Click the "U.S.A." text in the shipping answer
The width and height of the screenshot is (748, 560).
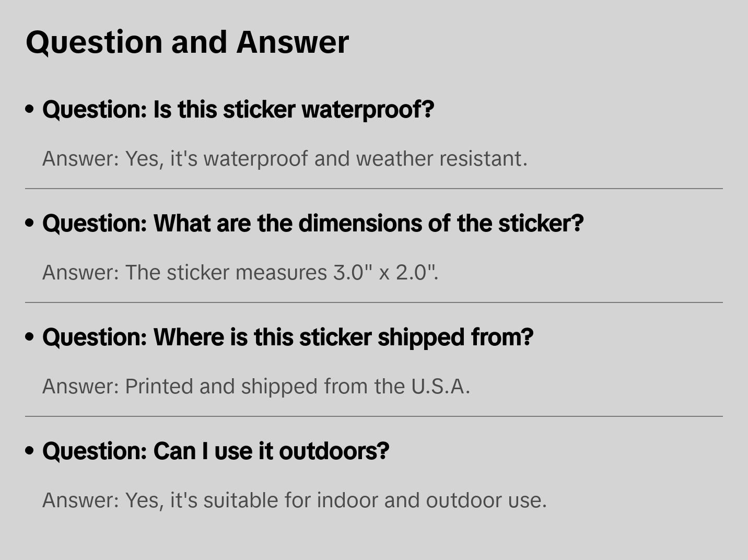click(440, 387)
